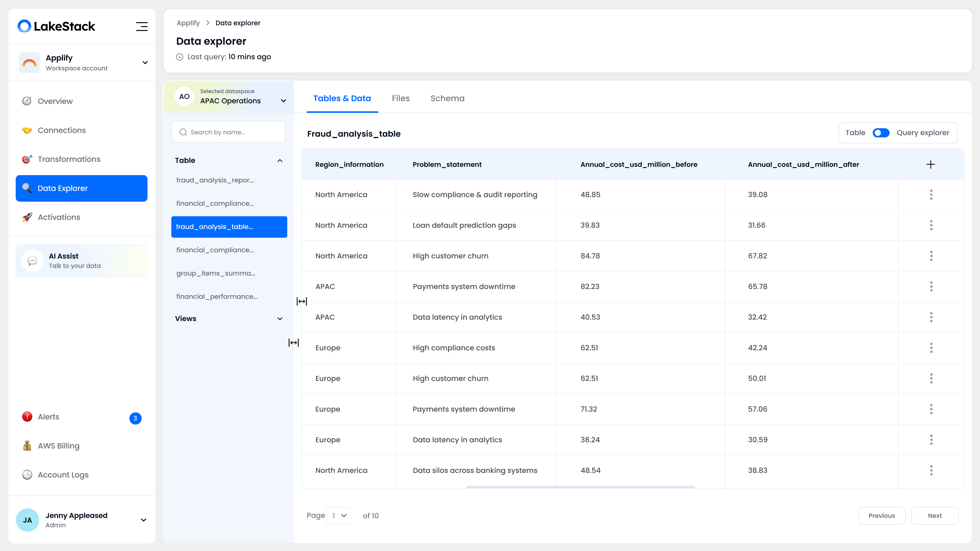980x551 pixels.
Task: Open Alerts red warning icon
Action: click(27, 417)
